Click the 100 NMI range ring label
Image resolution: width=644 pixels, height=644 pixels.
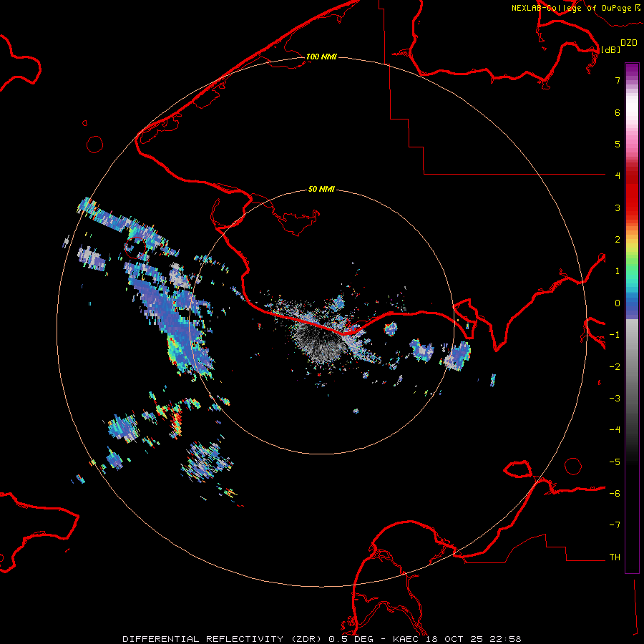[321, 57]
